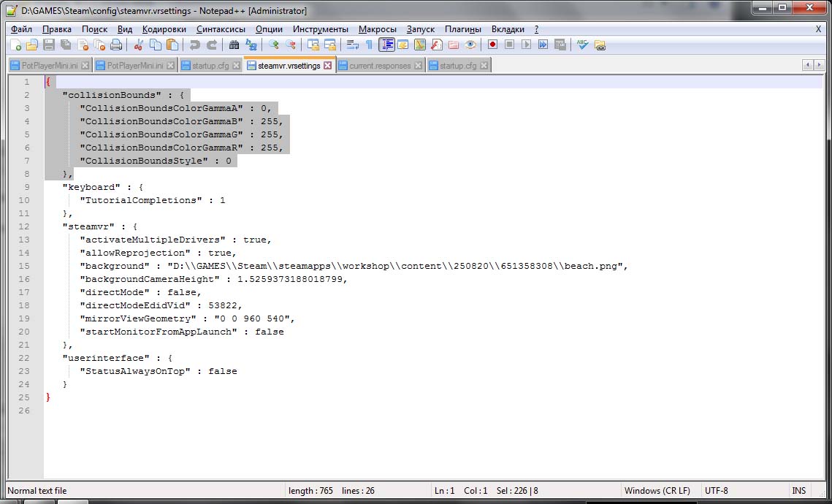Viewport: 832px width, 504px height.
Task: Open the Плагины menu
Action: pos(463,29)
